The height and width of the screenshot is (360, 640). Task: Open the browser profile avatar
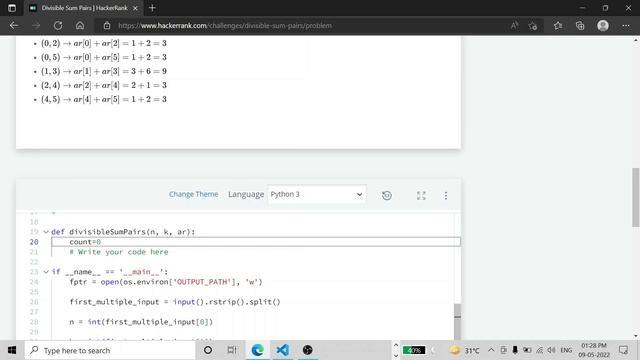603,26
